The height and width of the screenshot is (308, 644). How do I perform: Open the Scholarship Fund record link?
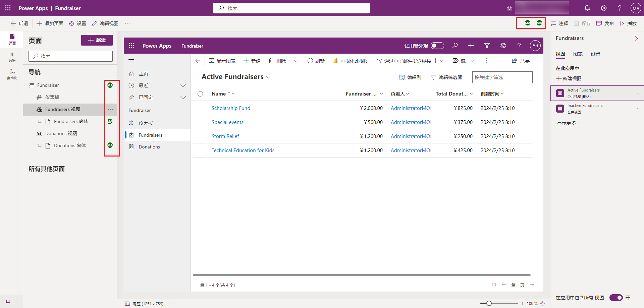click(x=231, y=108)
